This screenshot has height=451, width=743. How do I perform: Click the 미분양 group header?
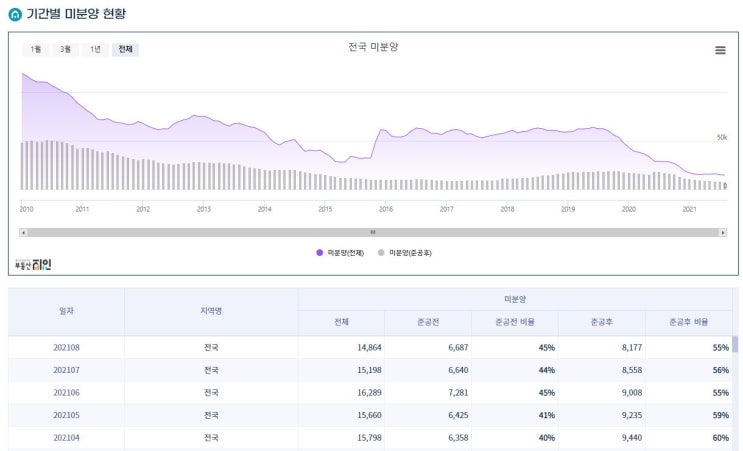click(515, 299)
